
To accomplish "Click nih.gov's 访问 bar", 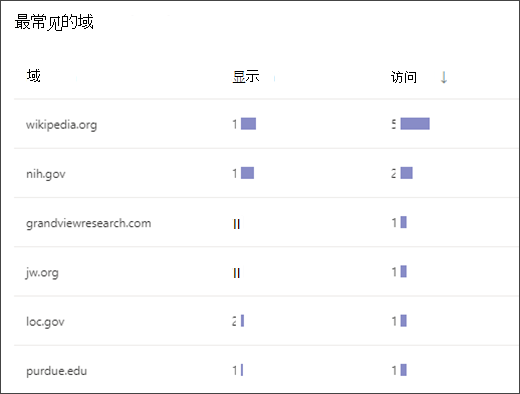I will [x=407, y=173].
